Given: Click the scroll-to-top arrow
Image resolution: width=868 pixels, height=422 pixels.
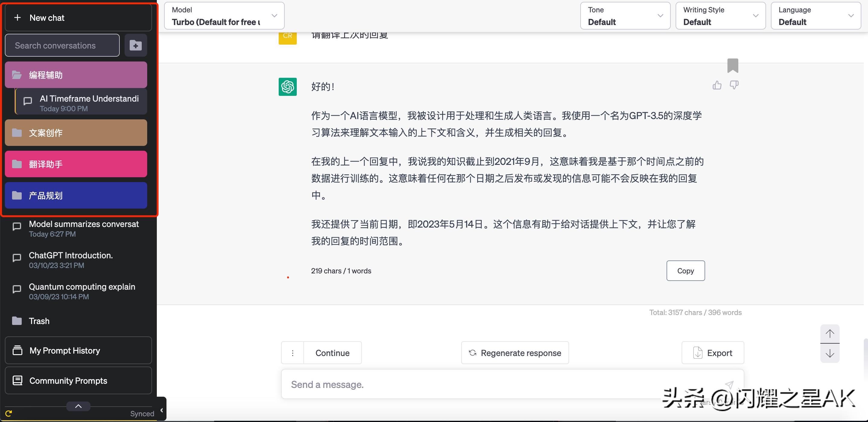Looking at the screenshot, I should point(830,334).
